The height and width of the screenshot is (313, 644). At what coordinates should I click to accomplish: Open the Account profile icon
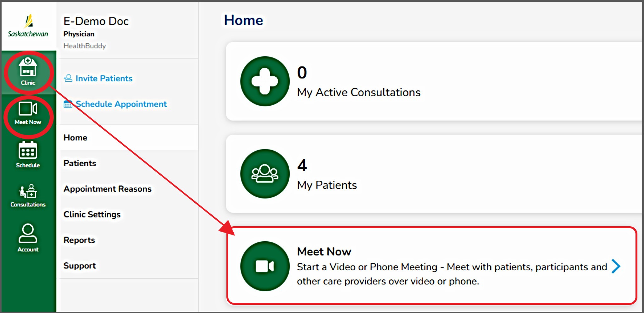[x=28, y=238]
